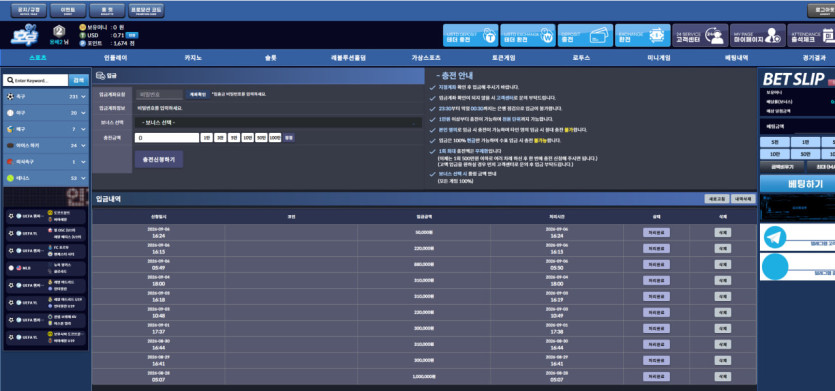Open the 출석체크 attendance tile
The image size is (835, 391).
point(811,36)
